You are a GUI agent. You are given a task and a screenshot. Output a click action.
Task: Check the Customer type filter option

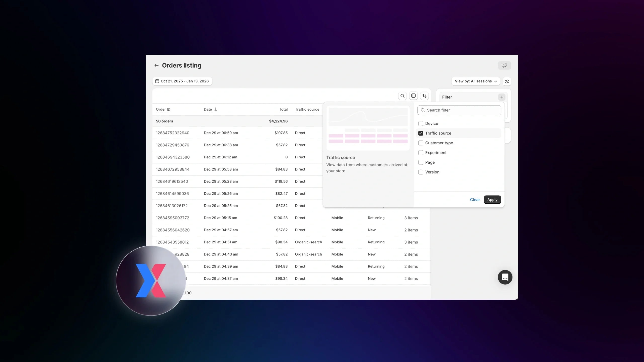click(x=421, y=143)
